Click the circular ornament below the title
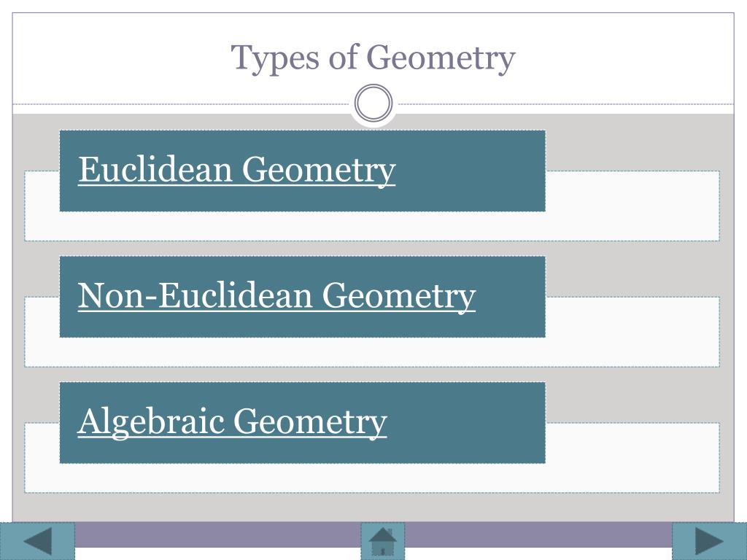Viewport: 747px width, 560px height. (x=373, y=104)
